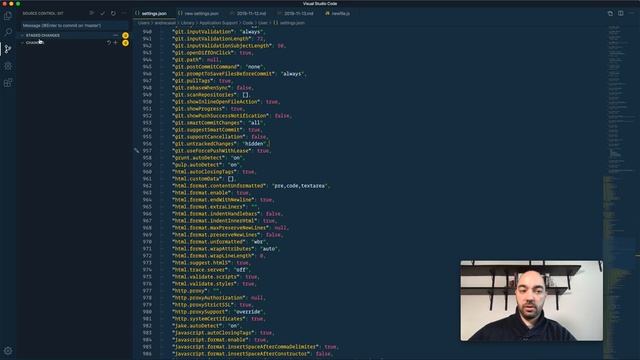Viewport: 640px width, 360px height.
Task: Click the "git.untrackedChanges" setting key
Action: [x=204, y=144]
